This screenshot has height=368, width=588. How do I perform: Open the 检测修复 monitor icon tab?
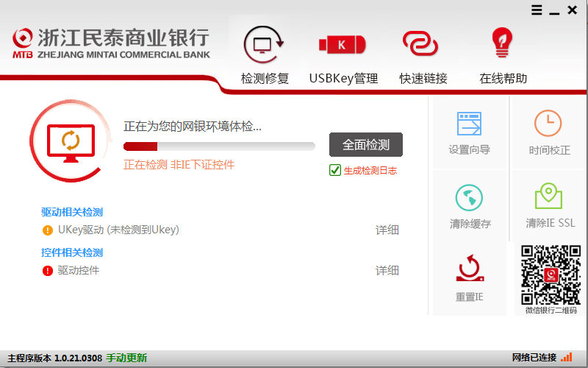pos(264,45)
